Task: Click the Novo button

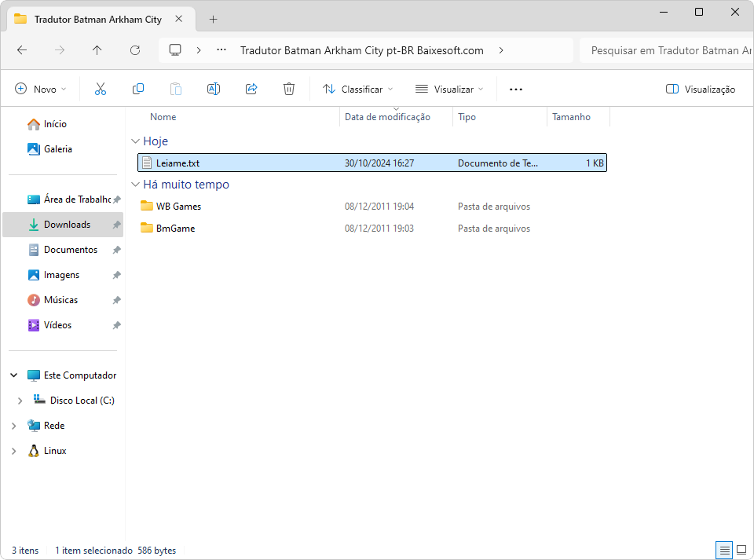Action: click(41, 90)
